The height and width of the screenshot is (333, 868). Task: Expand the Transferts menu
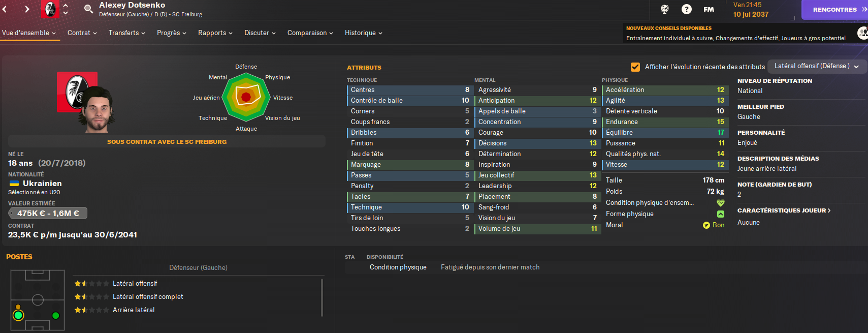tap(126, 33)
